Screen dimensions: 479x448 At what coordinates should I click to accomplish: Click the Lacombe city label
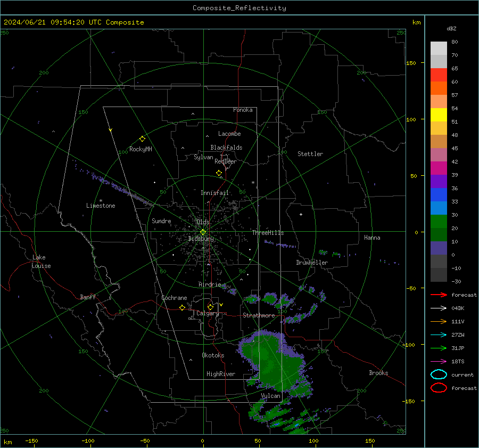point(229,134)
